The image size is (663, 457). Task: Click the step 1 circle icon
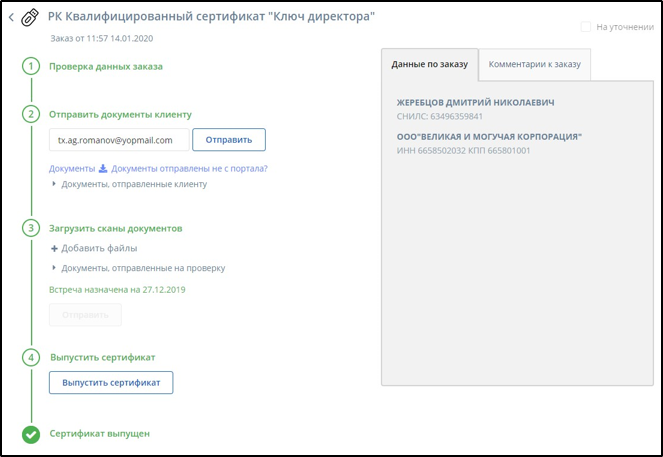coord(31,67)
